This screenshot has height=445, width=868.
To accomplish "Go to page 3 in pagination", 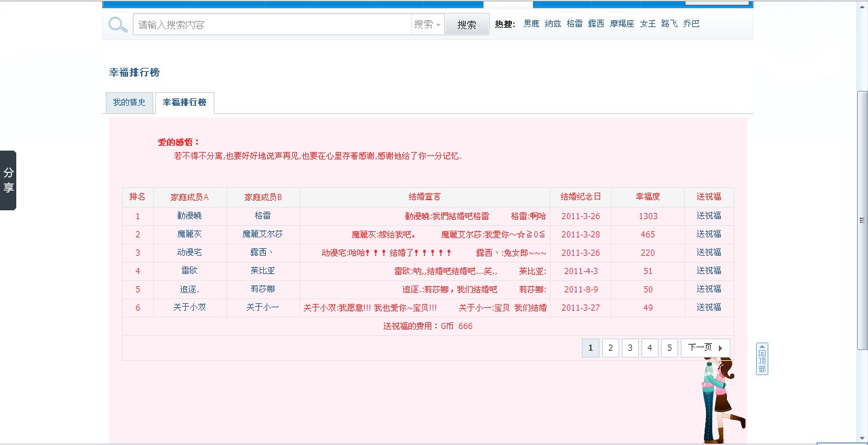I will pyautogui.click(x=630, y=347).
